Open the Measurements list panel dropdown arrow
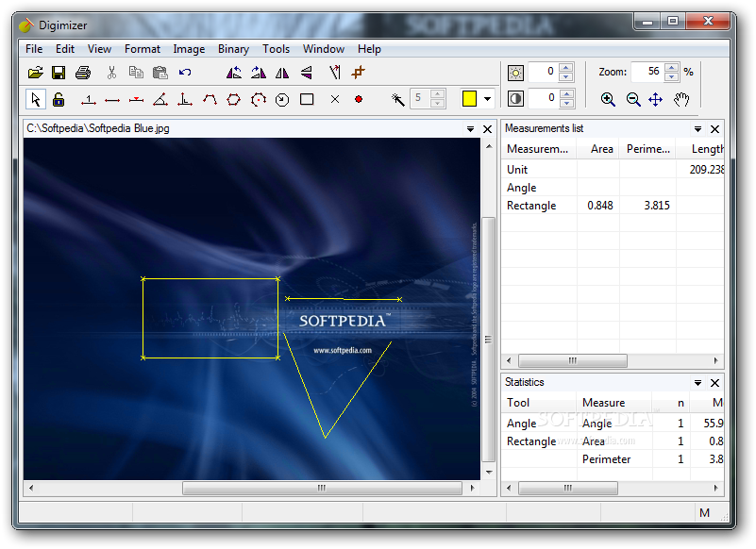The height and width of the screenshot is (549, 756). pos(697,129)
